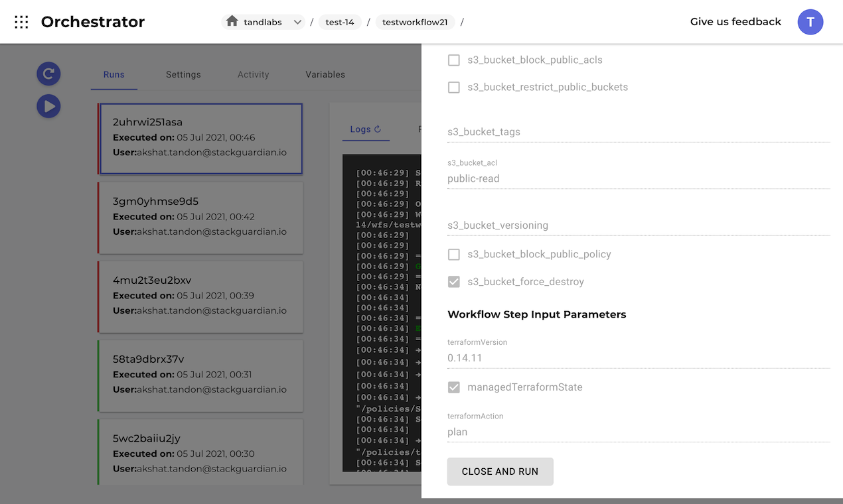
Task: Select run 4mu2t3eu2bxv
Action: tap(200, 296)
